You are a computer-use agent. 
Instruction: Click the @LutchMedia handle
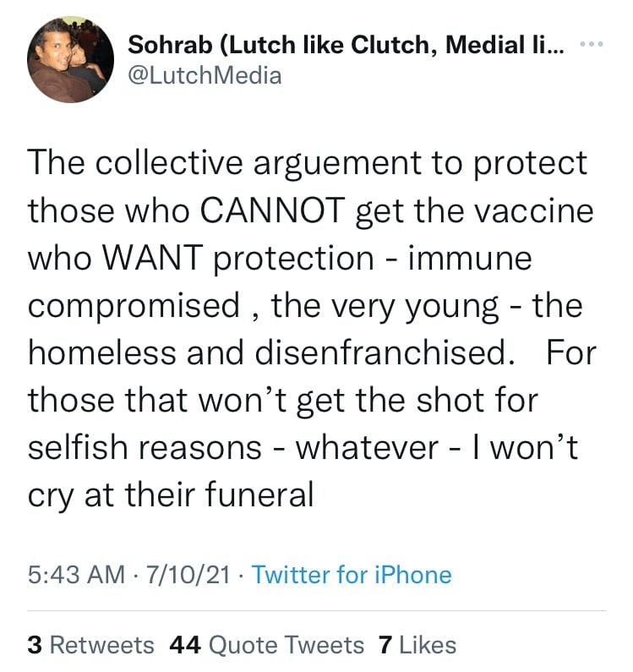pyautogui.click(x=205, y=77)
